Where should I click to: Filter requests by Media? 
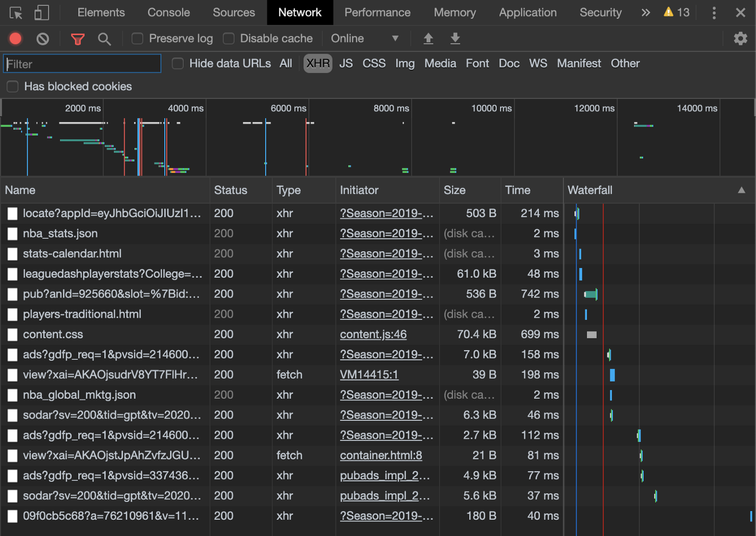[x=440, y=63]
